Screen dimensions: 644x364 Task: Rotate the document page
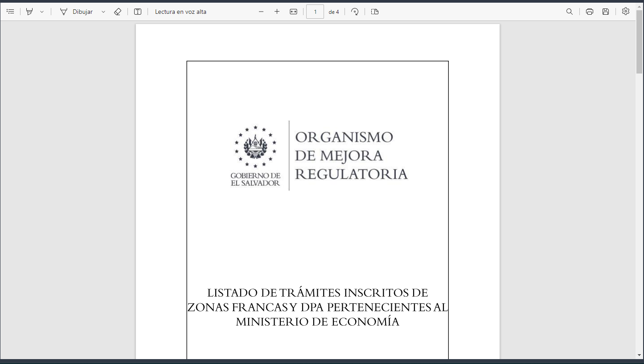[x=355, y=12]
